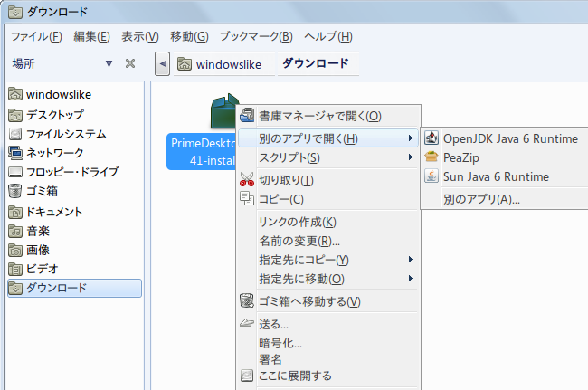The width and height of the screenshot is (588, 390).
Task: Click the ファイルシステム drive icon
Action: [15, 134]
